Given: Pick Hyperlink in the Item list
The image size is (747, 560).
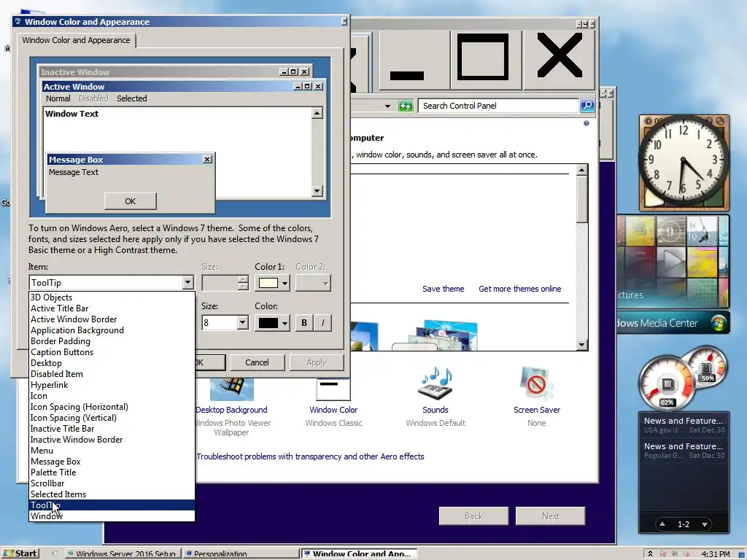Looking at the screenshot, I should click(x=112, y=385).
